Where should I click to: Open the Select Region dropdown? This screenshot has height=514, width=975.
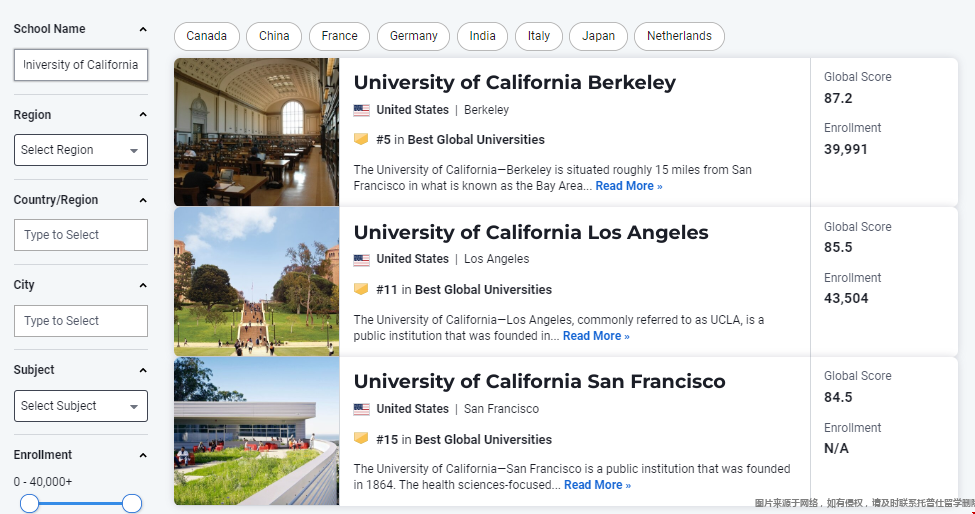81,150
